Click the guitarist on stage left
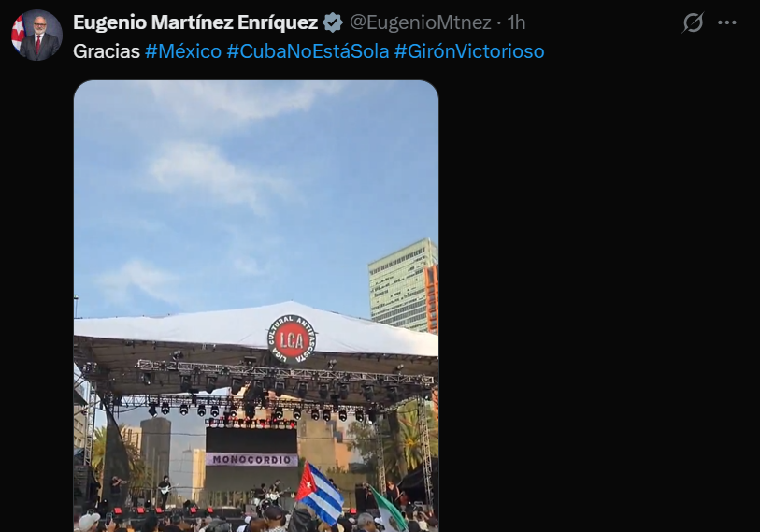The height and width of the screenshot is (532, 760). point(165,490)
